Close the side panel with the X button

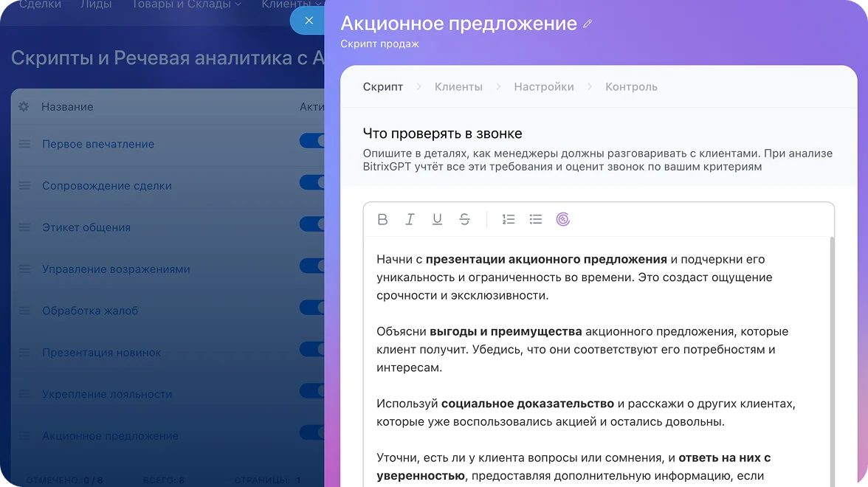pyautogui.click(x=309, y=21)
